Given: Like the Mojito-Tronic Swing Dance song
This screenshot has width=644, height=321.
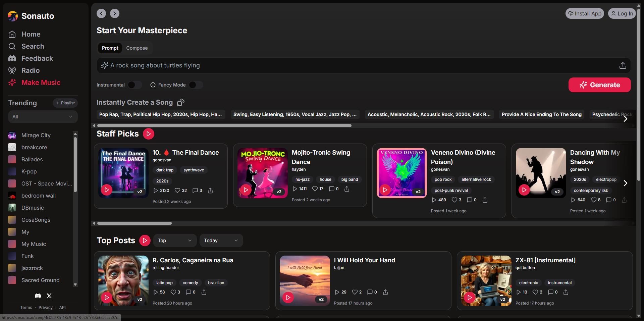Looking at the screenshot, I should (x=315, y=189).
